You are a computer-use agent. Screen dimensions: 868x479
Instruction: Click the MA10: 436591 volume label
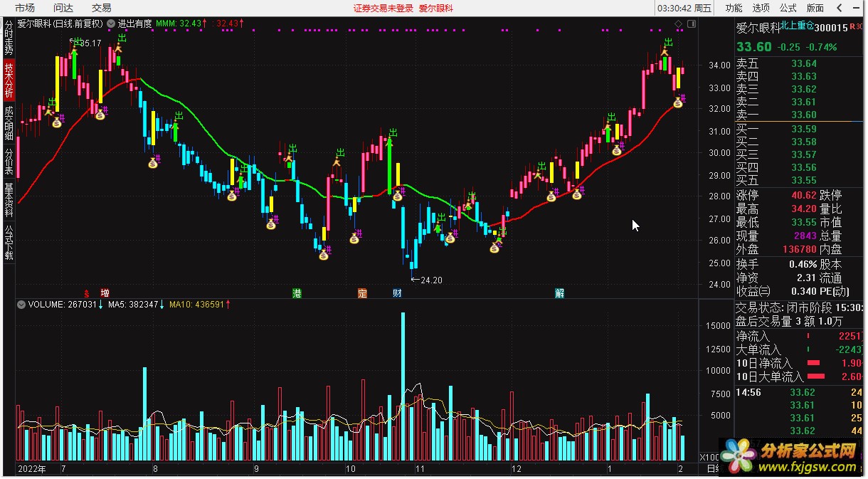196,304
